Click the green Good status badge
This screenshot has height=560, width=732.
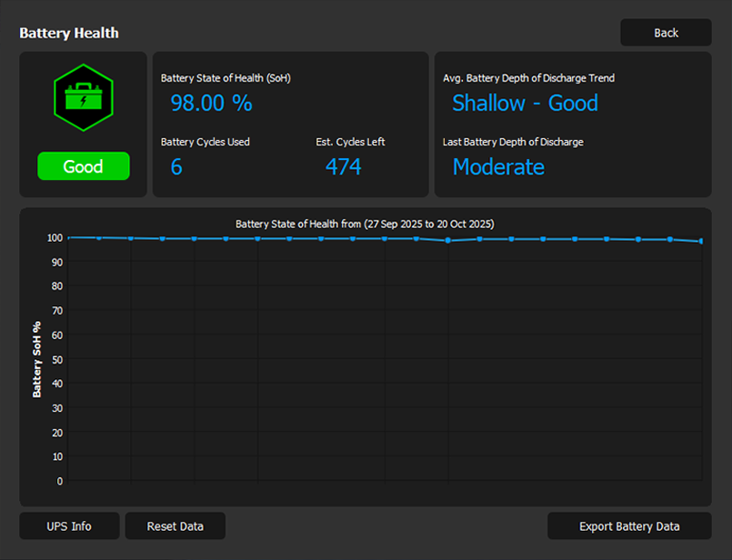(x=83, y=166)
